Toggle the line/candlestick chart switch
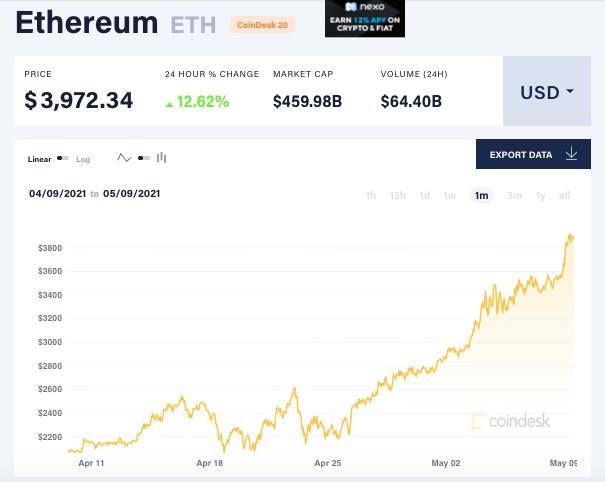Viewport: 605px width, 482px height. point(143,158)
